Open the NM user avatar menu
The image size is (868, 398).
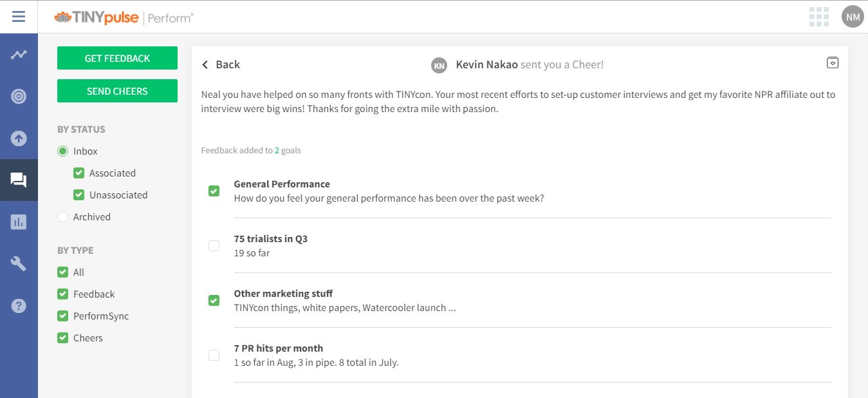pos(853,17)
